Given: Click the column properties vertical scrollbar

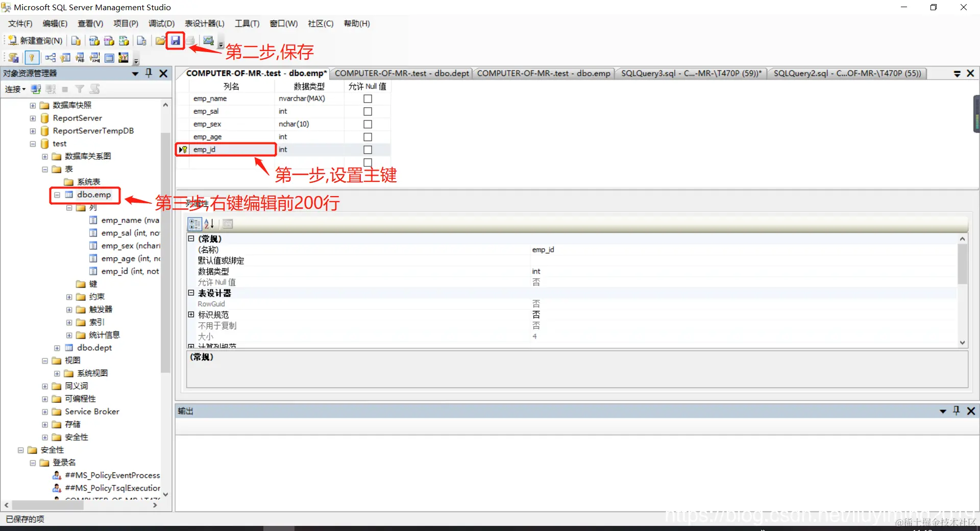Looking at the screenshot, I should [x=962, y=263].
